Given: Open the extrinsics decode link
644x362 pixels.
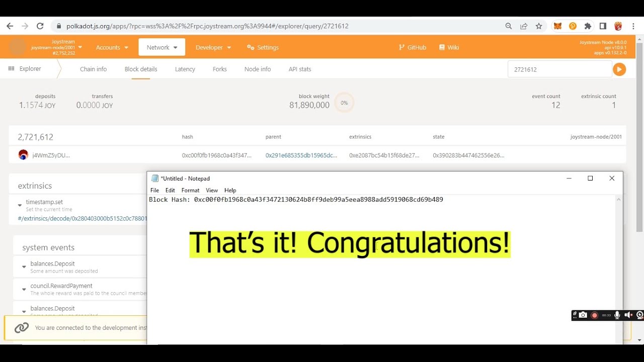Looking at the screenshot, I should [82, 218].
